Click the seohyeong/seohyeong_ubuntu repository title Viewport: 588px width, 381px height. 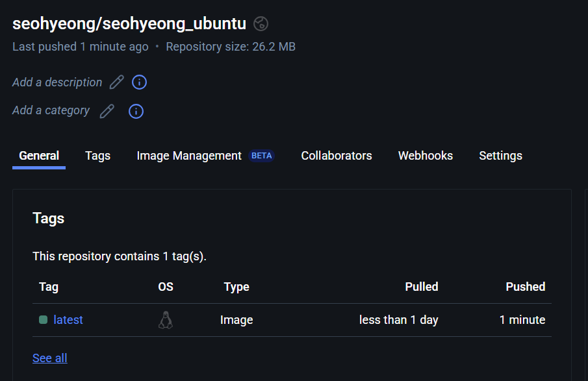(x=129, y=24)
